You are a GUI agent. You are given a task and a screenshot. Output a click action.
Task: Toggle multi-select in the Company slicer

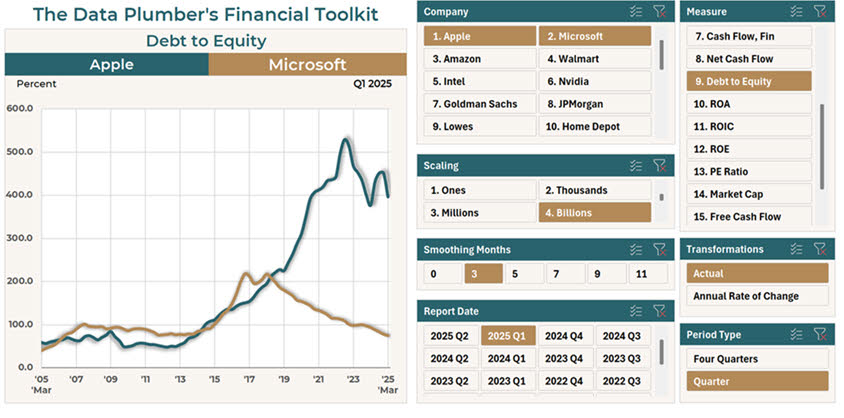coord(636,12)
